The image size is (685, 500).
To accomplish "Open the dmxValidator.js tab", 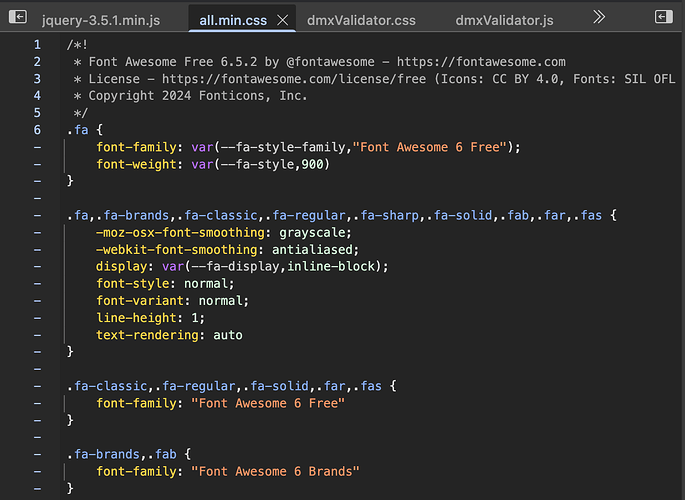I will pos(505,20).
